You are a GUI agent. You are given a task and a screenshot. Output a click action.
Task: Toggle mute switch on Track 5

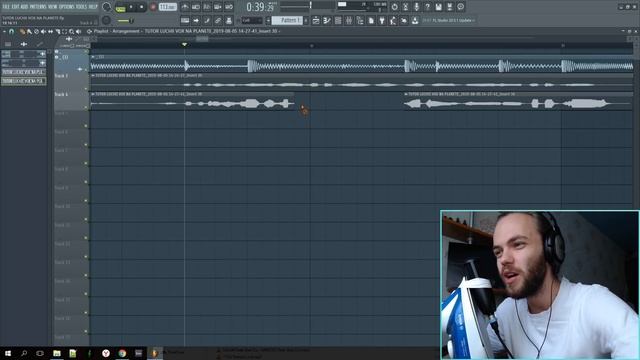[x=86, y=126]
